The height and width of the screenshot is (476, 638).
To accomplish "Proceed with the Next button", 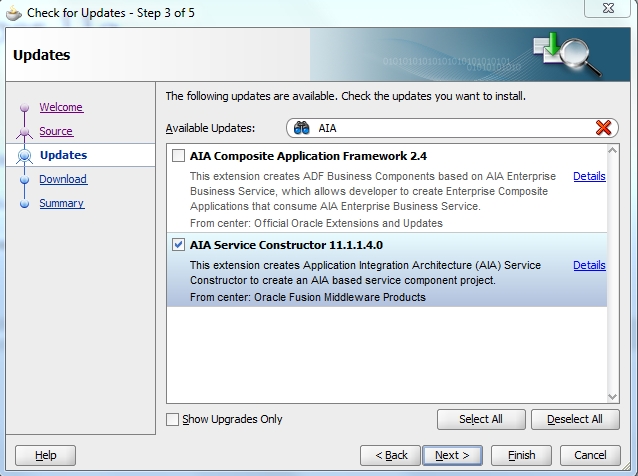I will pos(452,455).
